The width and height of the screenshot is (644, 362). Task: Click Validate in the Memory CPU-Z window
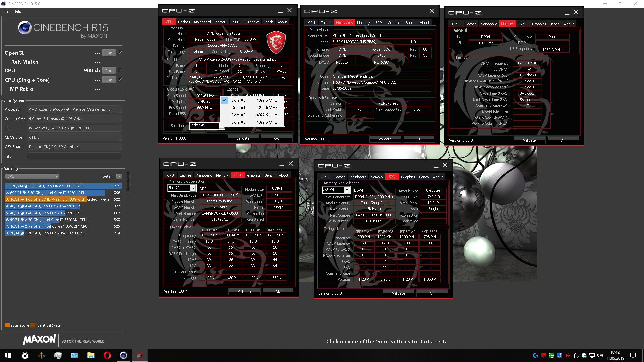pos(529,140)
